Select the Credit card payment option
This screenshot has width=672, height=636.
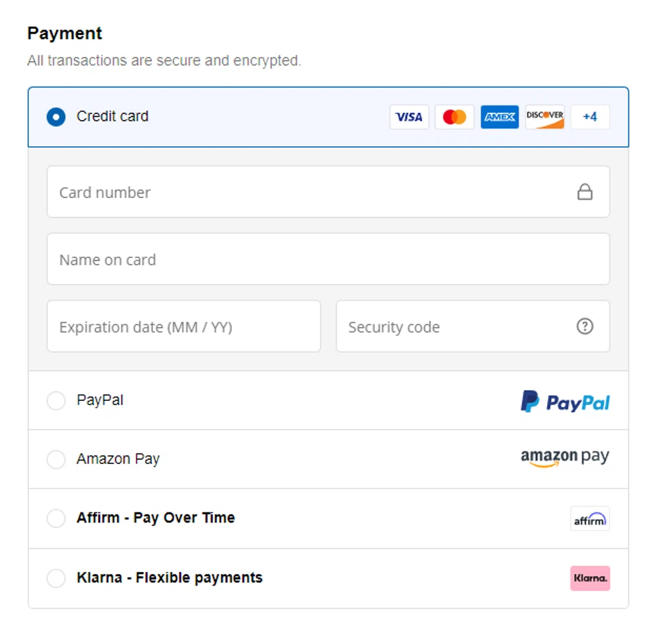tap(57, 116)
